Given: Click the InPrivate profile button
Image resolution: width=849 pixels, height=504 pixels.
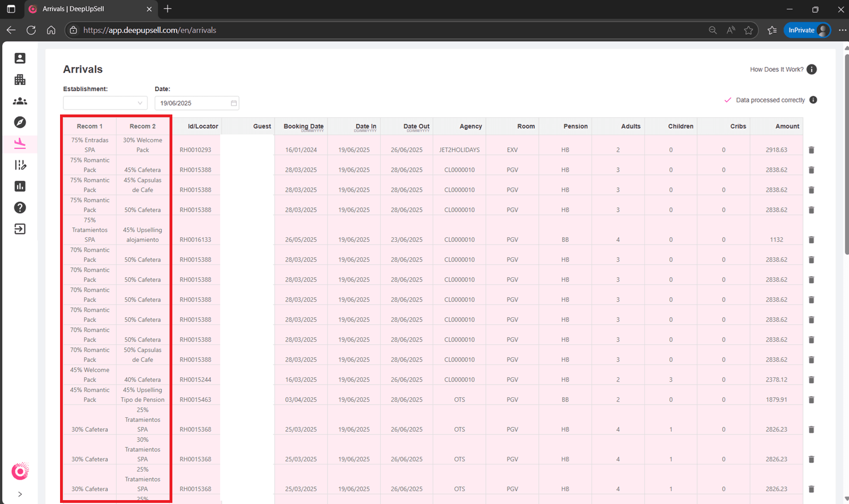Looking at the screenshot, I should (807, 30).
